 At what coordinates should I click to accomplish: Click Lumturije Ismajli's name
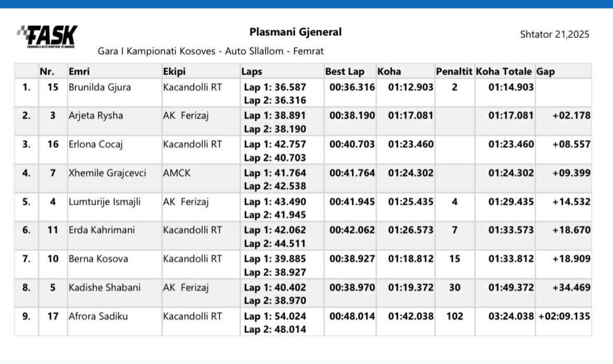pos(104,202)
